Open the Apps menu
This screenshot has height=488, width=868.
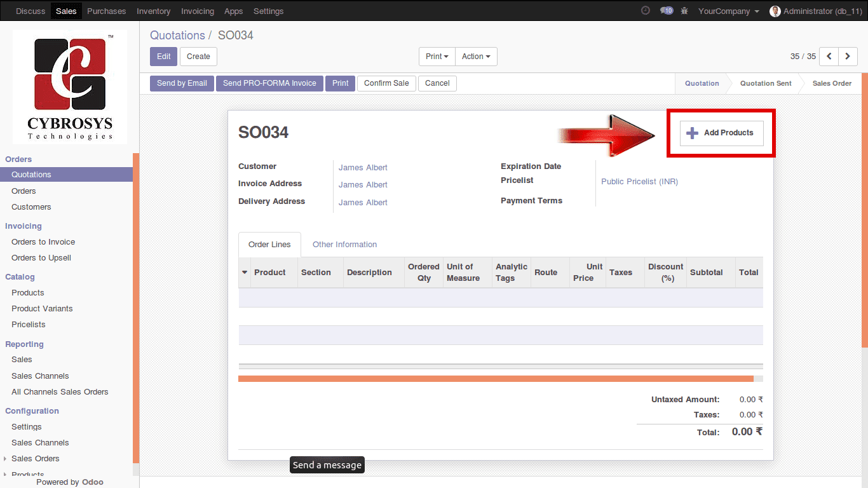tap(233, 11)
